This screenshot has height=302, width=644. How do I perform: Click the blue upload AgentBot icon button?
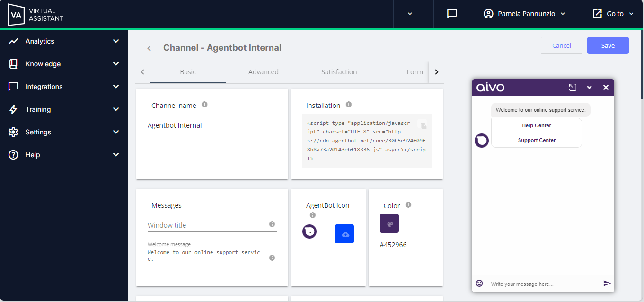coord(344,234)
